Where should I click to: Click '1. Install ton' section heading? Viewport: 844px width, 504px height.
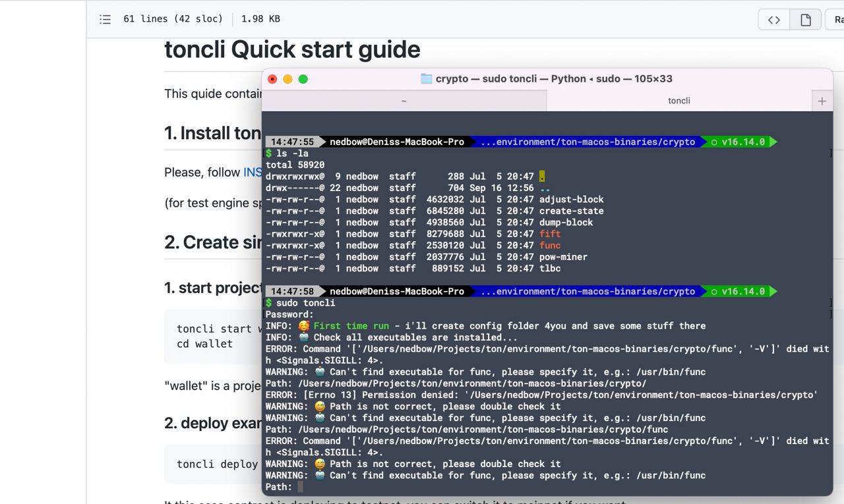tap(213, 133)
